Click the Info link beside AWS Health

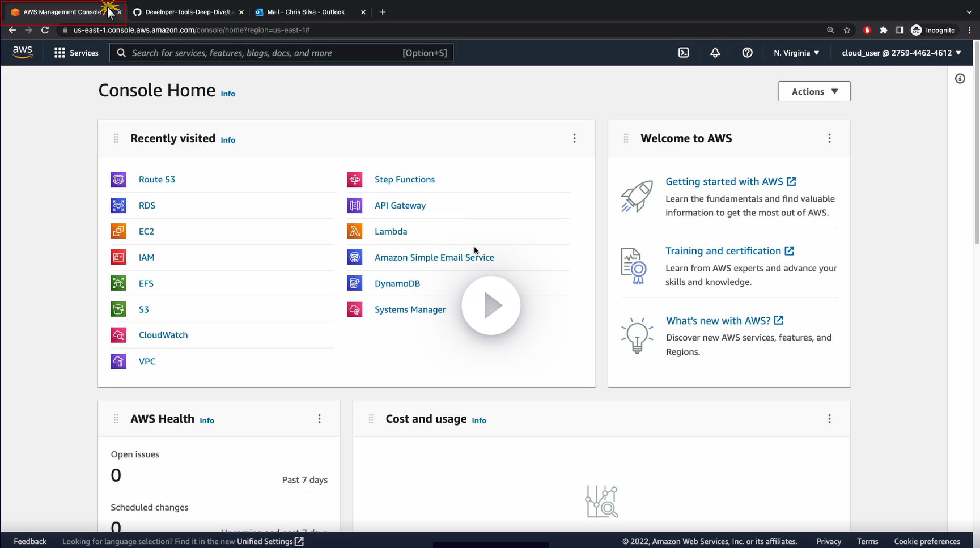207,420
